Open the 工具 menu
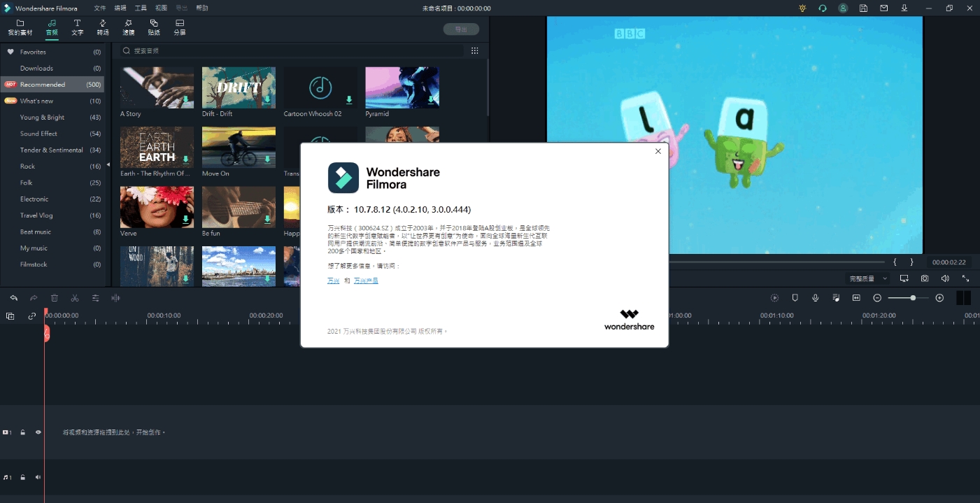Viewport: 980px width, 503px height. (x=141, y=8)
